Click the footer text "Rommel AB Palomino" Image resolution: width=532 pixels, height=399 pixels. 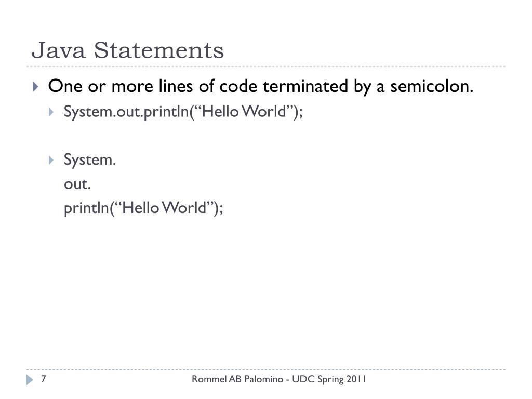click(237, 379)
